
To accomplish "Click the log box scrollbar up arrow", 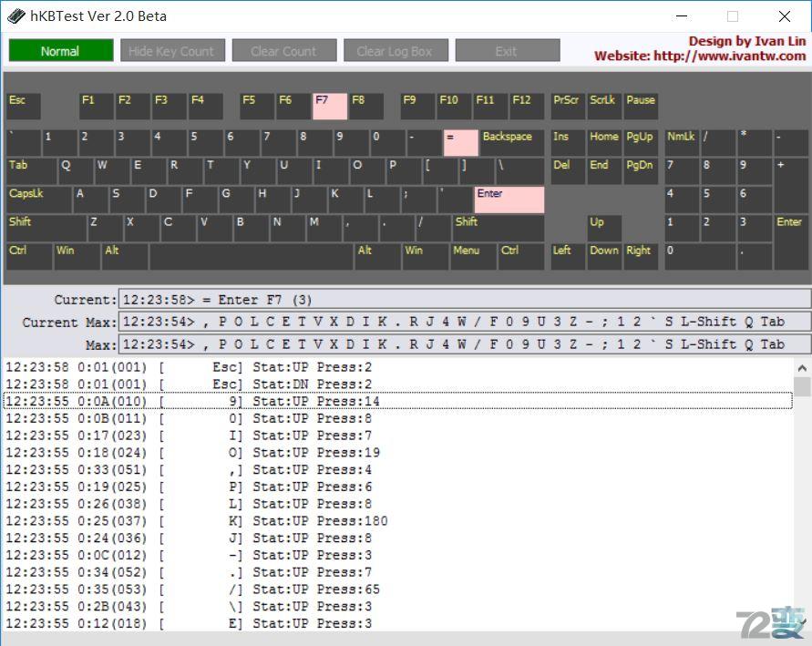I will tap(803, 365).
